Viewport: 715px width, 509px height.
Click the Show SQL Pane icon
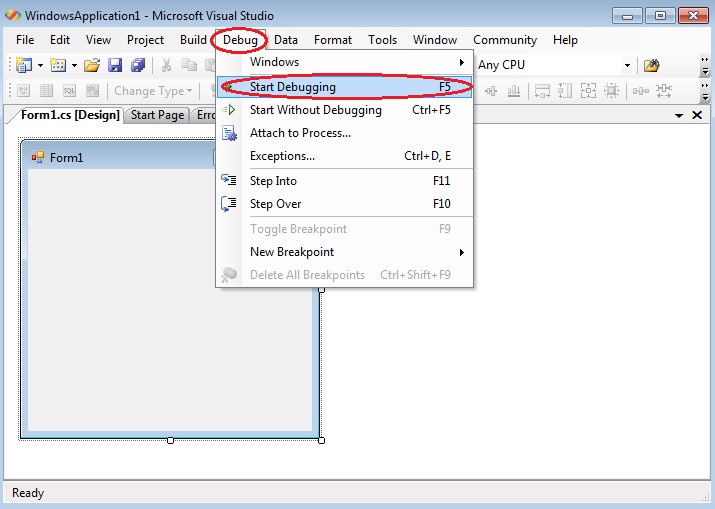point(69,91)
